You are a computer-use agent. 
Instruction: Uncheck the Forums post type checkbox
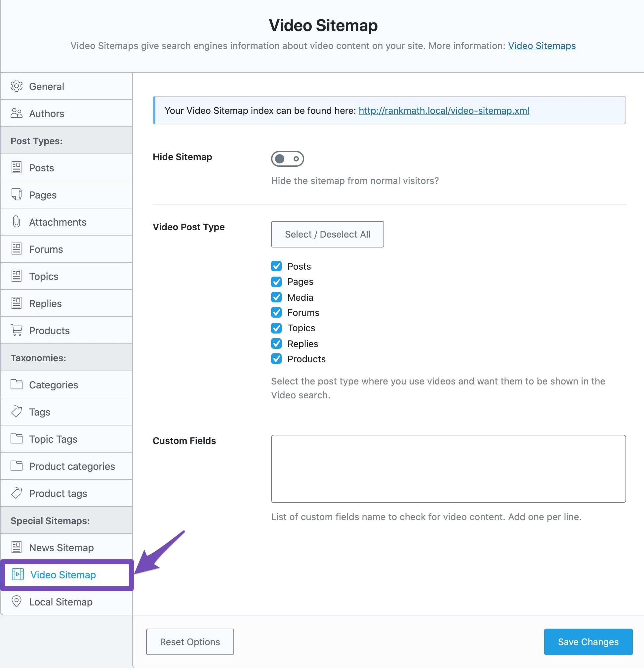[276, 313]
